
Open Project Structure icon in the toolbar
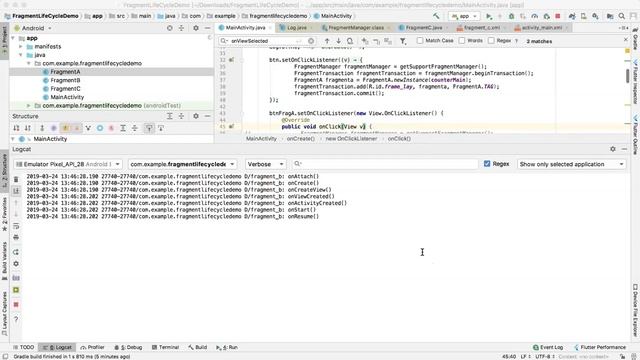610,16
